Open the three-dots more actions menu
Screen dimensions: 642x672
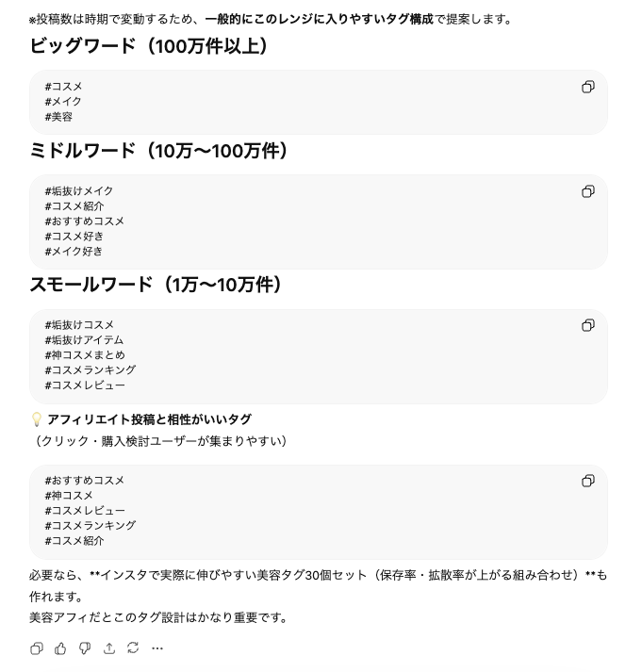[157, 648]
